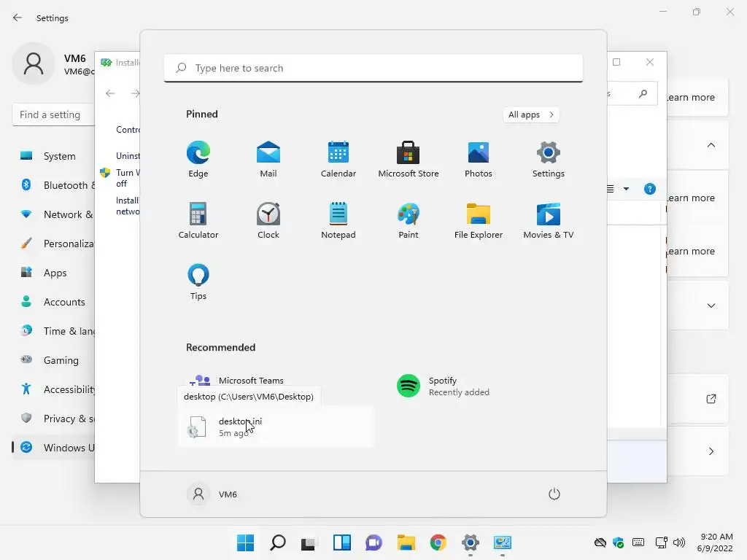Open touch keyboard tray icon
Image resolution: width=747 pixels, height=560 pixels.
638,542
